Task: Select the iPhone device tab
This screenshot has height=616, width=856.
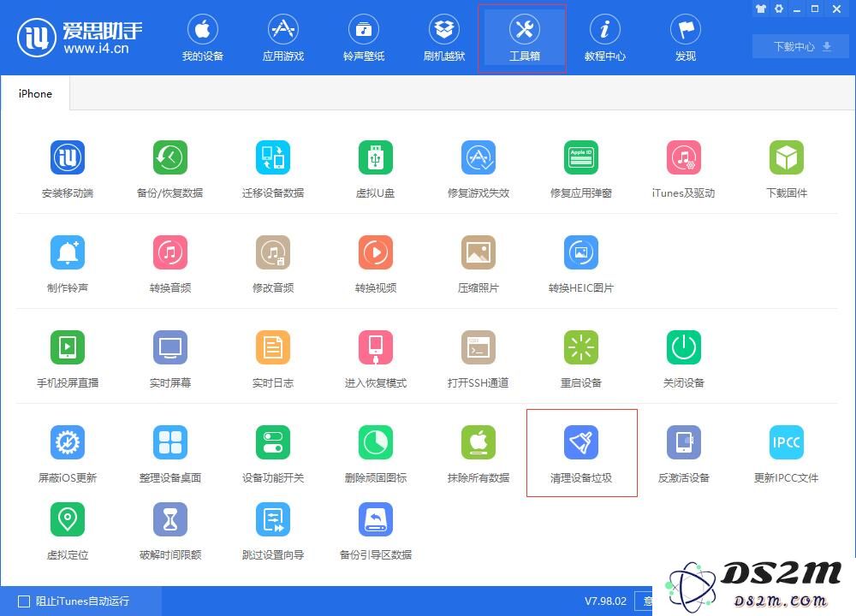Action: 35,94
